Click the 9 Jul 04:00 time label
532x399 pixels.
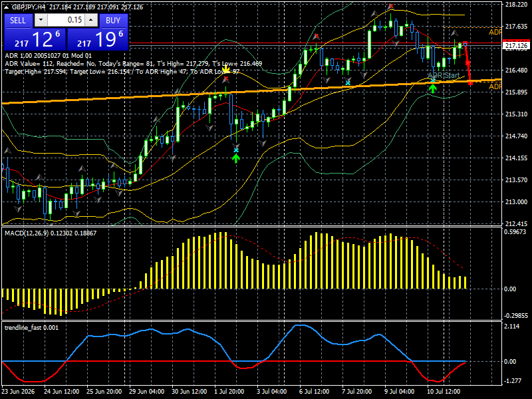point(400,391)
